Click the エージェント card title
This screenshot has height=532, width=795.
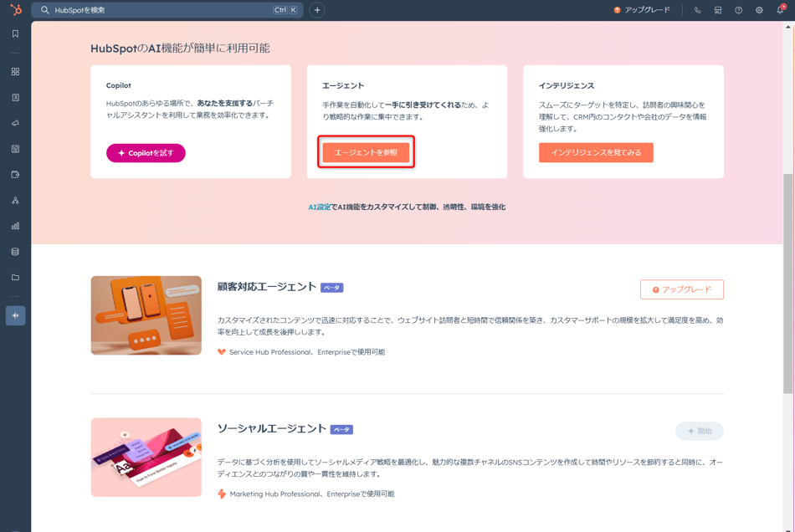pyautogui.click(x=343, y=85)
